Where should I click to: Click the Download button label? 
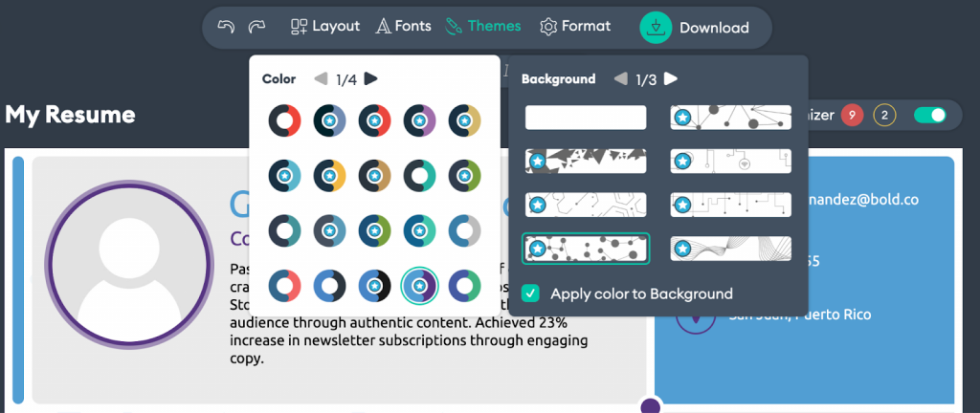[x=714, y=28]
